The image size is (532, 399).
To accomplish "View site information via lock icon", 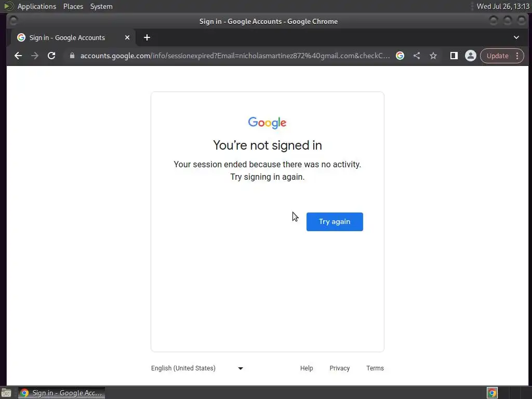I will 72,56.
